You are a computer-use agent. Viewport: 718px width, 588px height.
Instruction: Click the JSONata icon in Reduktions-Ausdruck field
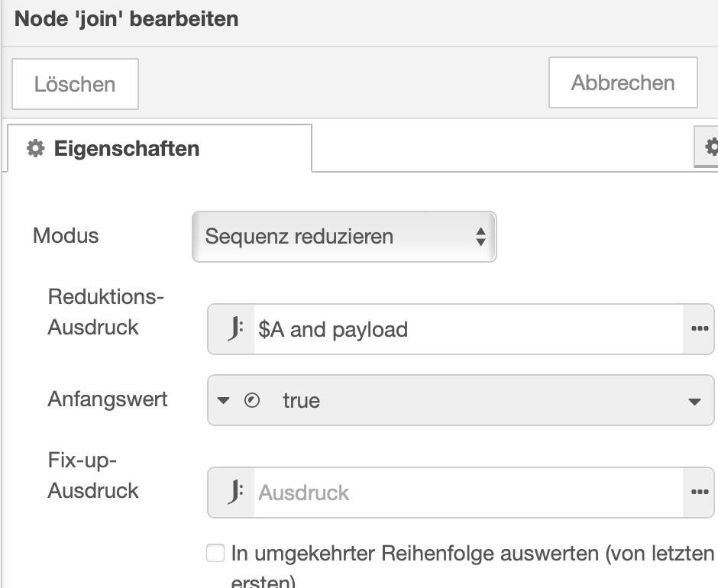234,329
